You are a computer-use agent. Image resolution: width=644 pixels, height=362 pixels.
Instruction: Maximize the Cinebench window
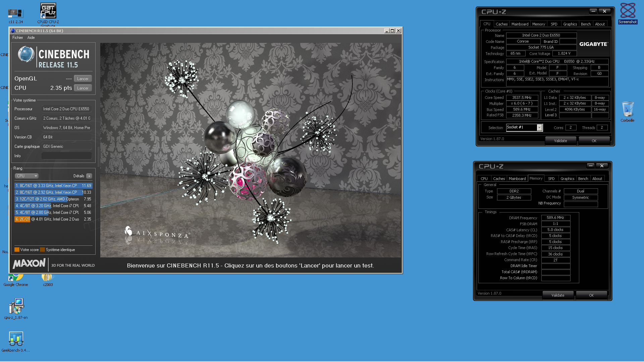392,31
